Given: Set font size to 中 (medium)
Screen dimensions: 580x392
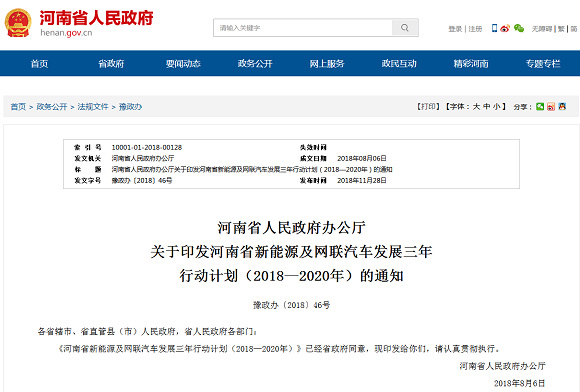Looking at the screenshot, I should 487,107.
